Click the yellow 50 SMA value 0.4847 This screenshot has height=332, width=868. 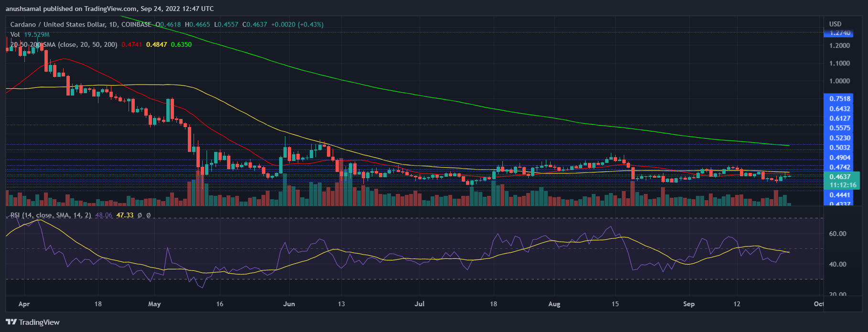(x=156, y=44)
